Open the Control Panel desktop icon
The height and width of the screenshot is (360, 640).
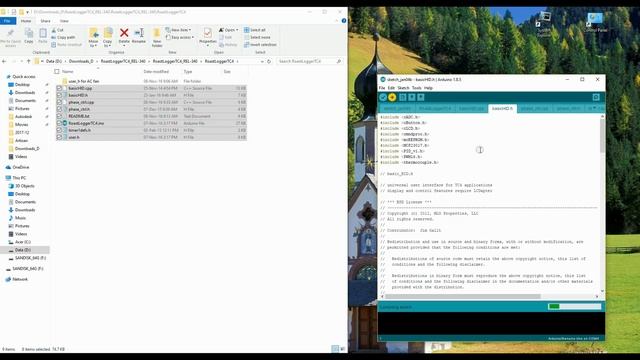tap(595, 22)
